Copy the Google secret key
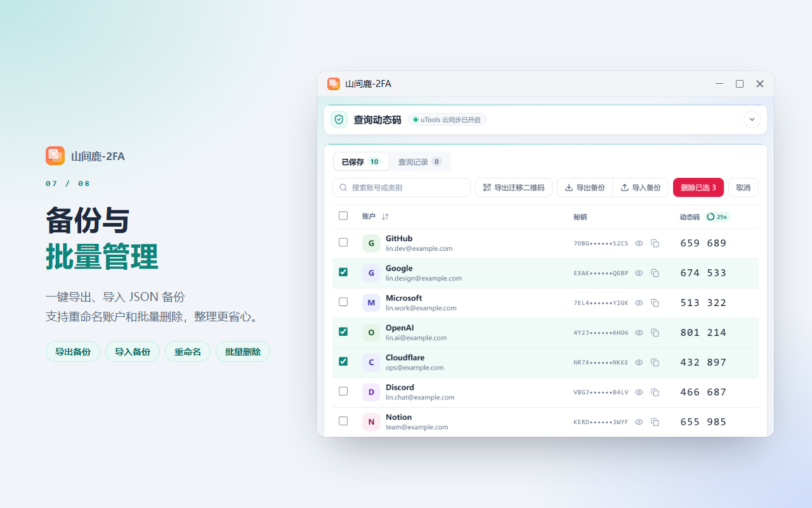Screen dimensions: 812x508 click(655, 273)
